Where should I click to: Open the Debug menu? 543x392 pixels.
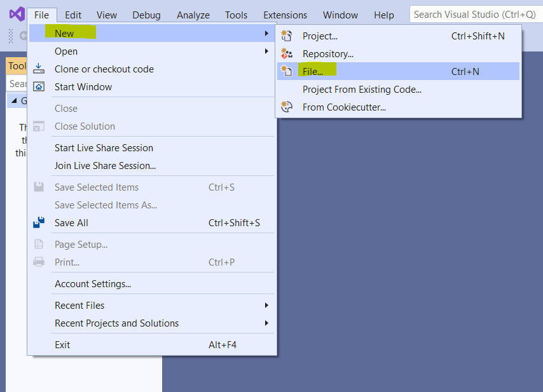147,15
